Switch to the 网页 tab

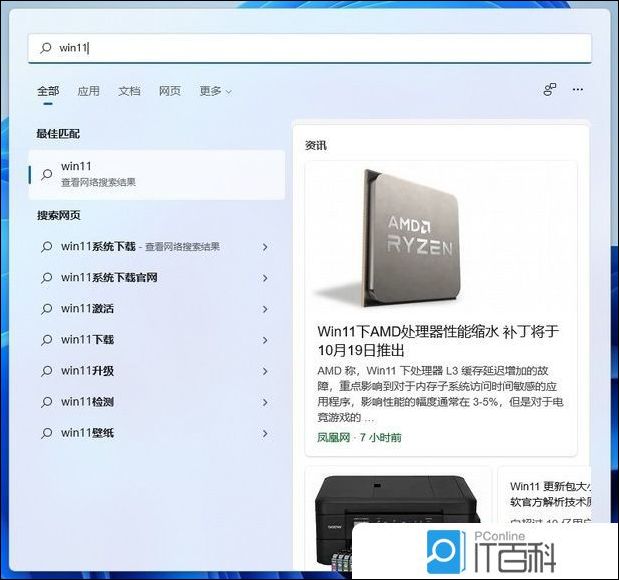click(x=170, y=91)
